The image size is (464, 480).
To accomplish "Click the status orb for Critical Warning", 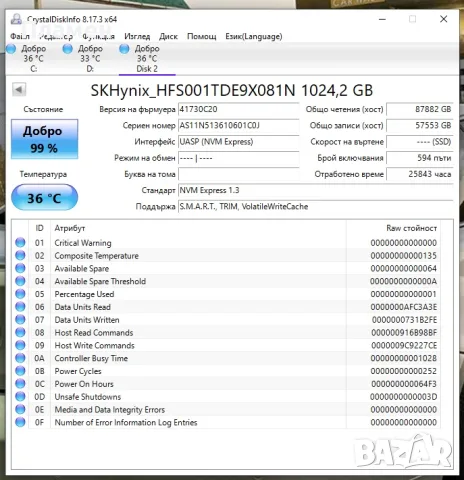I will (x=20, y=242).
